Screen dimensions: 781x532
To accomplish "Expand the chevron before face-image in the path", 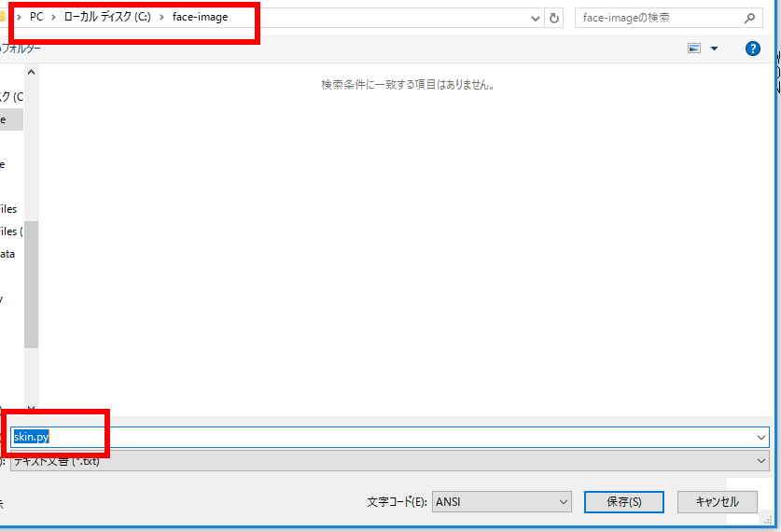I will [x=161, y=17].
